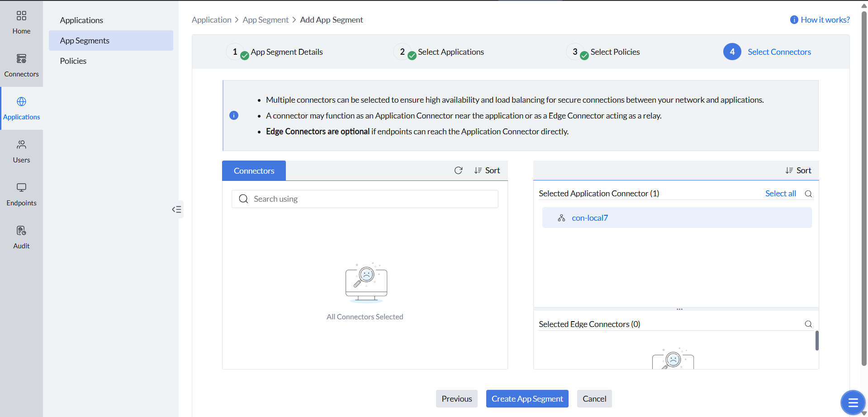Search within Selected Application Connector
This screenshot has width=868, height=417.
point(808,194)
